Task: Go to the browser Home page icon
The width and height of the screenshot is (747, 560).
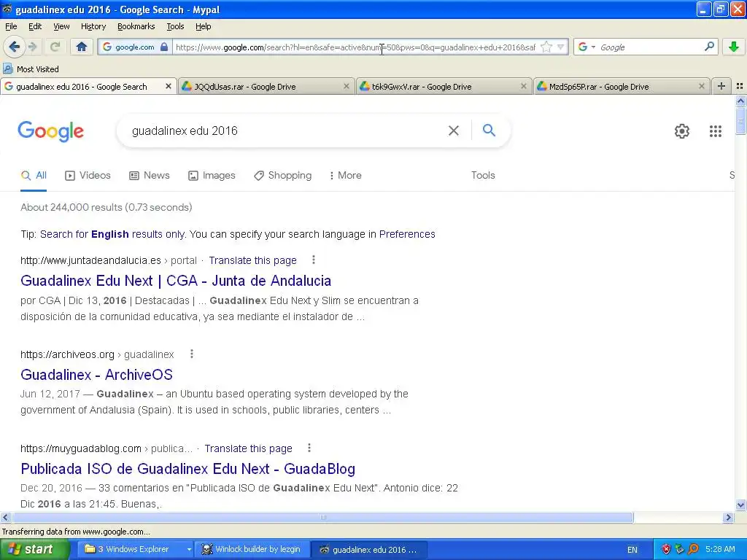Action: pos(82,47)
